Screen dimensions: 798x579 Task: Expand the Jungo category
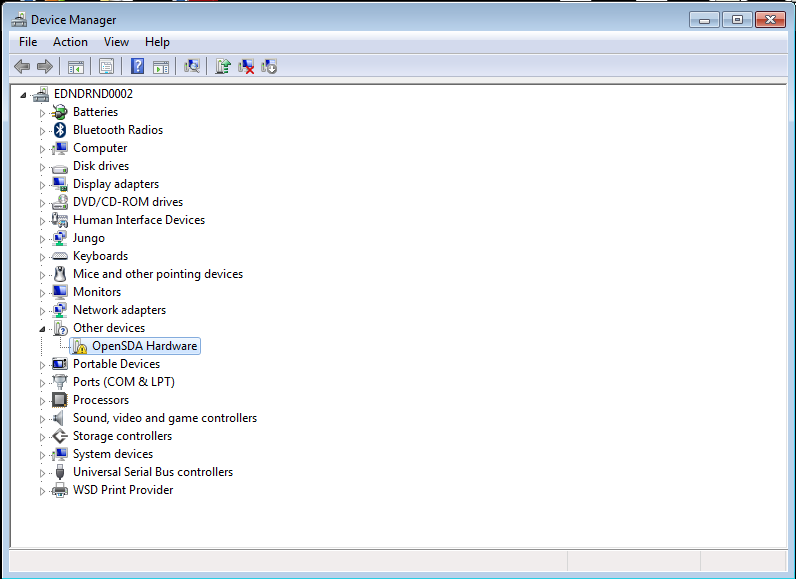coord(42,239)
